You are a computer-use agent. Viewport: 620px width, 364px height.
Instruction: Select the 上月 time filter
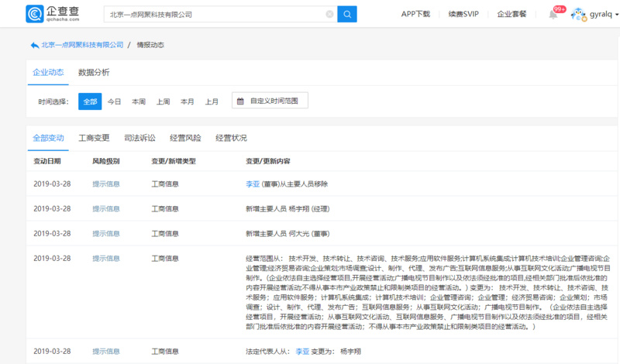212,101
